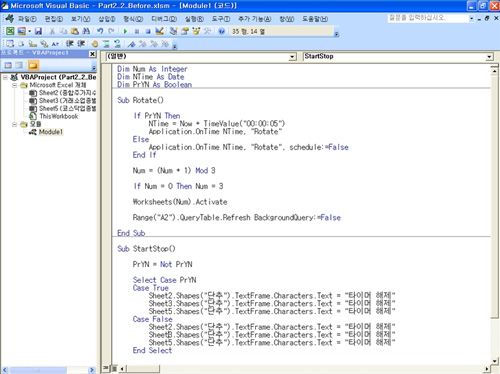The width and height of the screenshot is (500, 374).
Task: Toggle a bookmark with the blue flag icon
Action: point(132,44)
